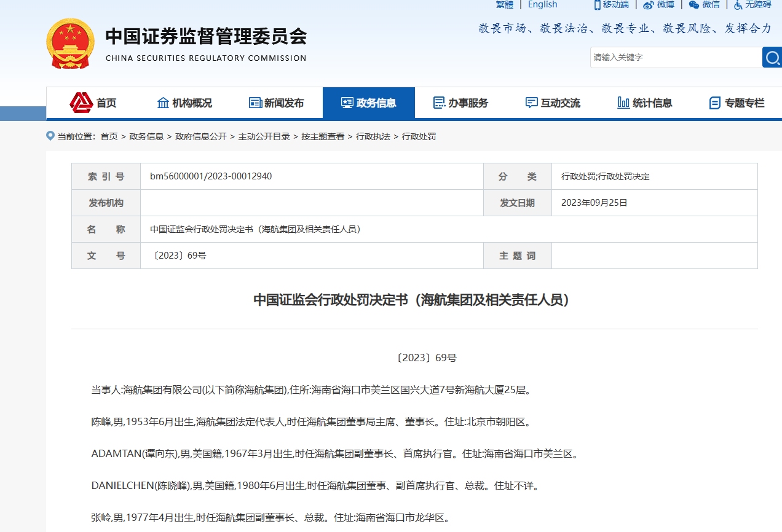782x532 pixels.
Task: Click breadcrumb link 行政处罚
Action: (x=419, y=136)
